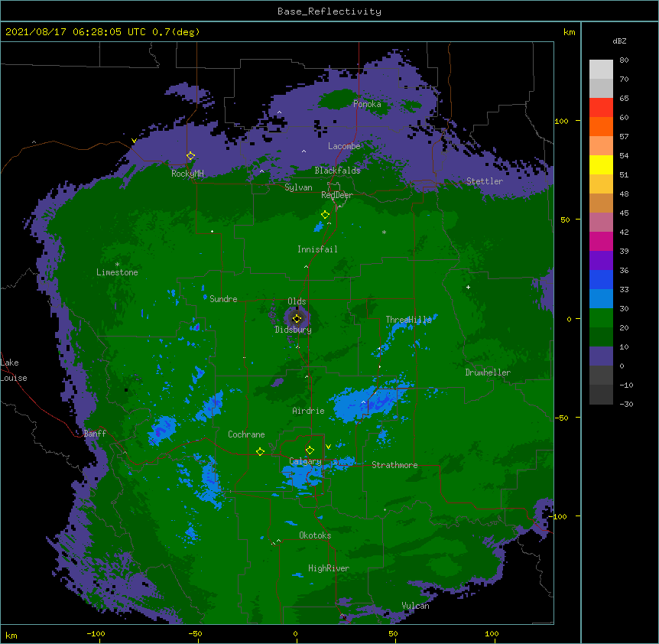Click the RockyMH label
The image size is (659, 644).
(187, 174)
